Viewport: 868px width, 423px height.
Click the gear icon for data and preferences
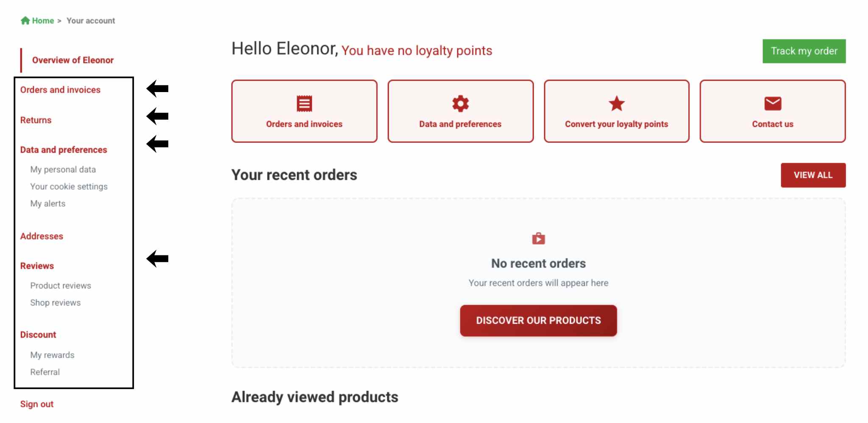[460, 104]
